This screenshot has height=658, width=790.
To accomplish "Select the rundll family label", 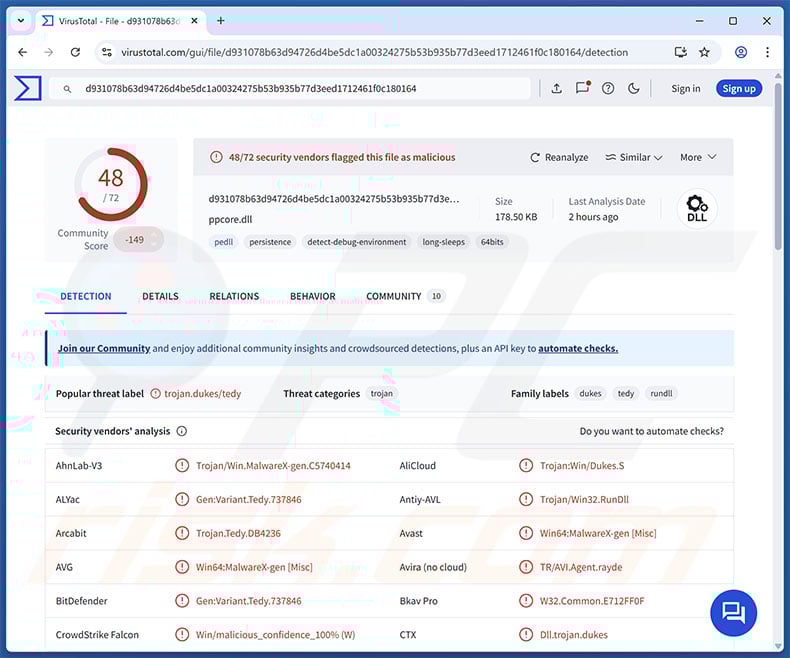I will (661, 393).
